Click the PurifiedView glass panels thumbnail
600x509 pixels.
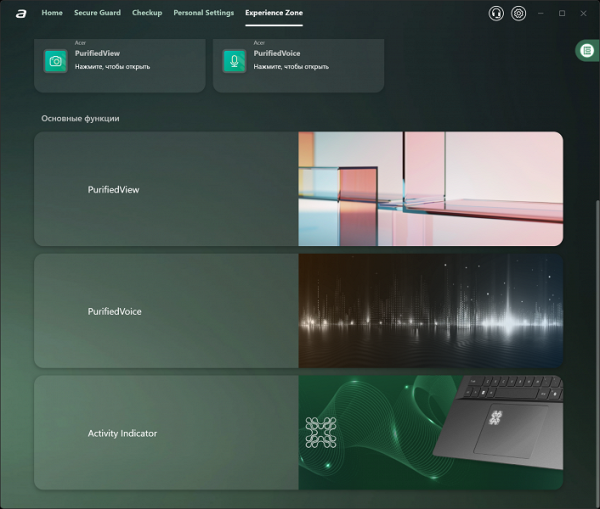(x=430, y=189)
